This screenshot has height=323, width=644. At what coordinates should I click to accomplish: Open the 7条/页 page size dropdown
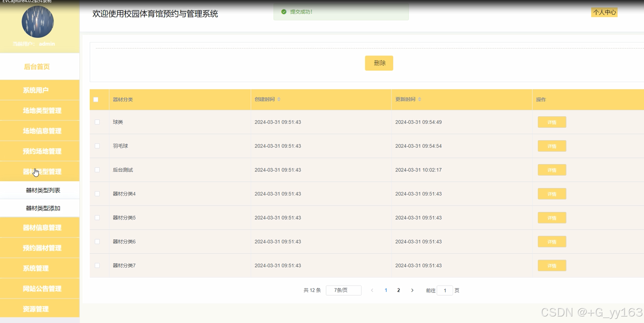coord(343,290)
